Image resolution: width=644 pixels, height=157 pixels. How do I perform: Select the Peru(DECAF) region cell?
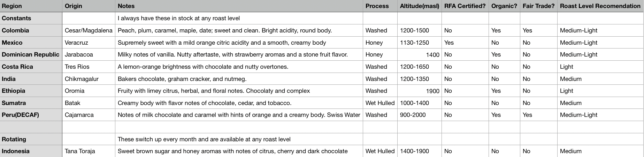31,115
